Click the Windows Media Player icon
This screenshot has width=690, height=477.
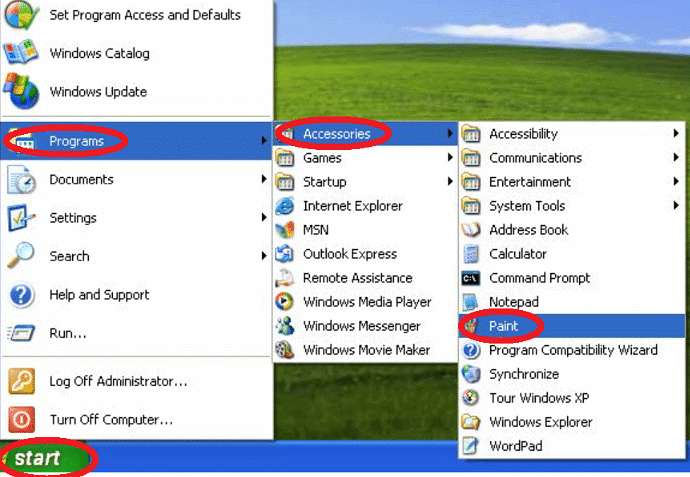tap(285, 302)
